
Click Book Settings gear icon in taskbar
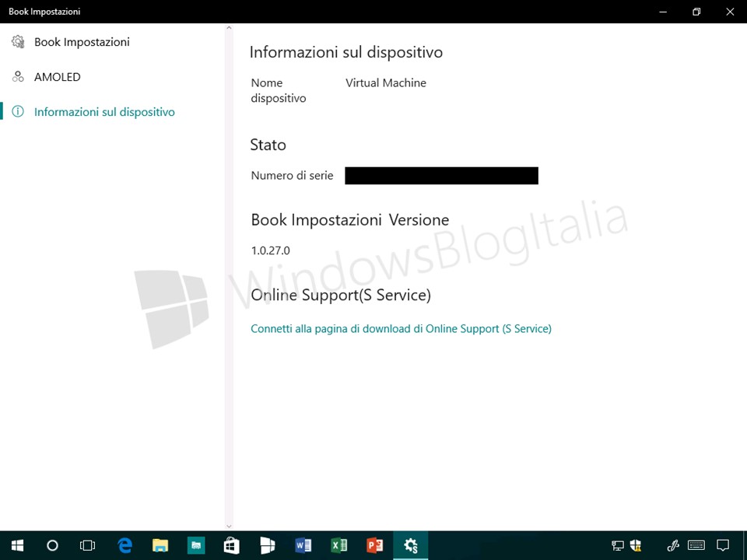coord(411,545)
